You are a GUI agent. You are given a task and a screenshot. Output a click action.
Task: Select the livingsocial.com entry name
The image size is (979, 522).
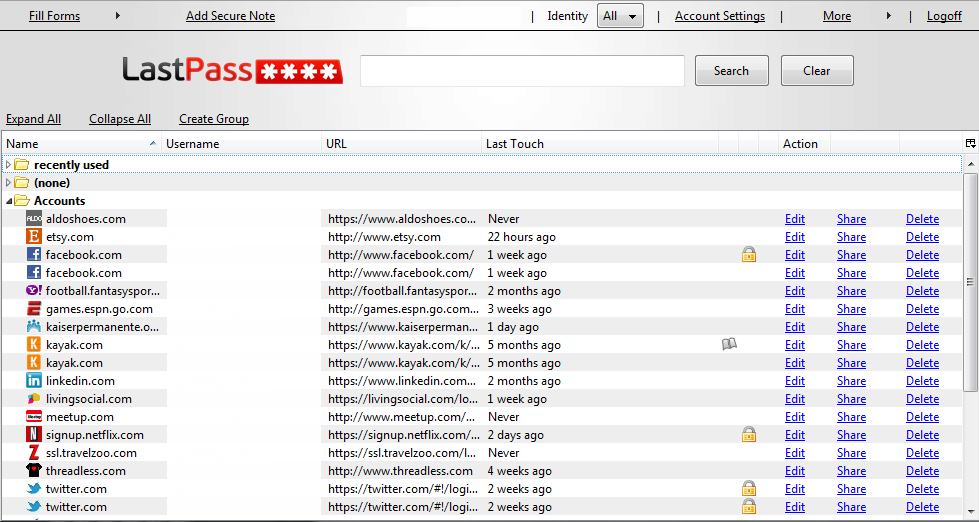(89, 398)
